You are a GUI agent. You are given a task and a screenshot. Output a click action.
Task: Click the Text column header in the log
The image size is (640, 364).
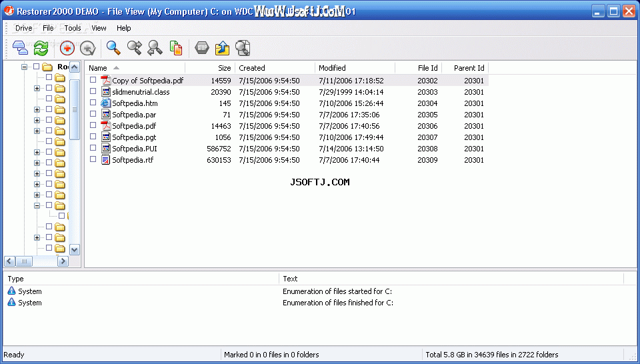pos(451,279)
